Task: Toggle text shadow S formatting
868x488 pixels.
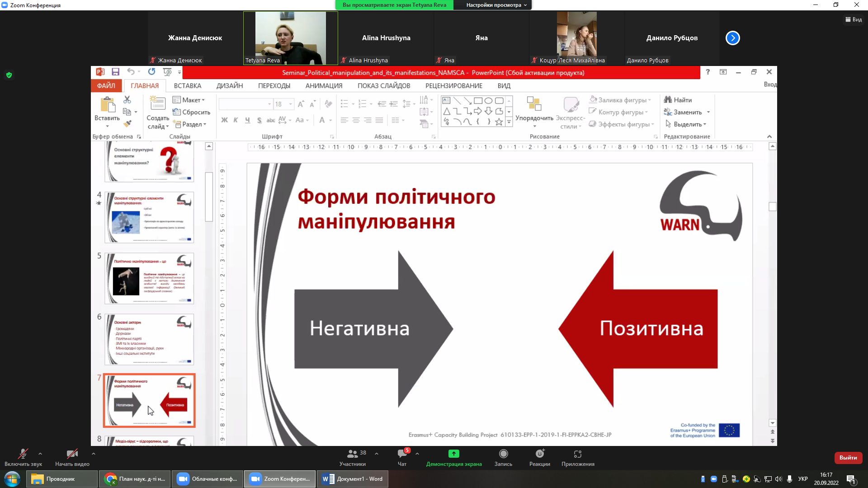Action: tap(259, 120)
